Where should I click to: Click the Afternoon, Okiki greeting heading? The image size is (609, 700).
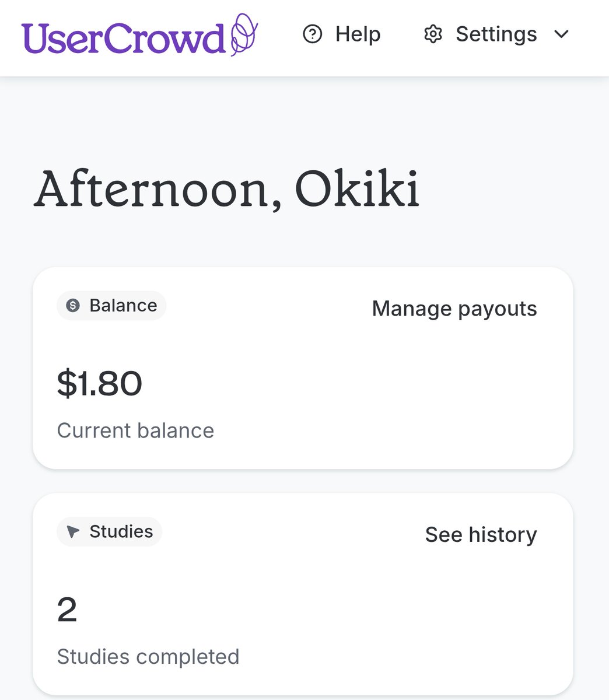[227, 190]
